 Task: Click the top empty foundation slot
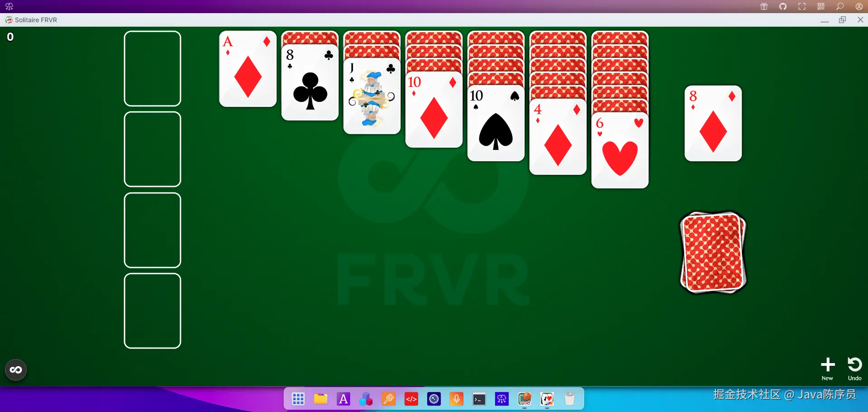tap(153, 68)
